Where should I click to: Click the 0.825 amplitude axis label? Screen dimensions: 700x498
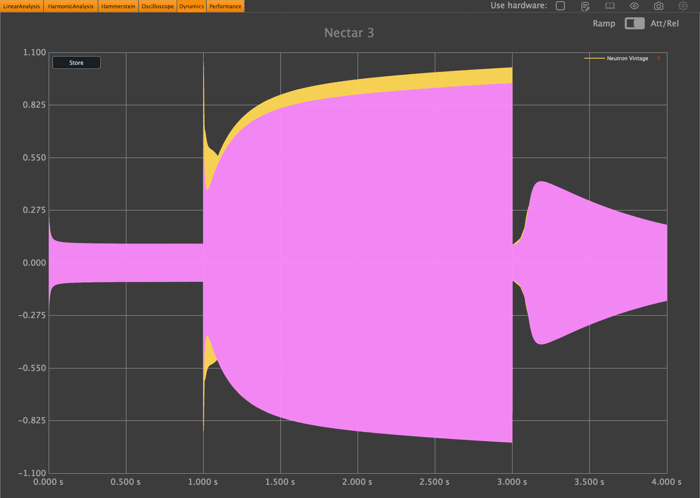pos(34,105)
